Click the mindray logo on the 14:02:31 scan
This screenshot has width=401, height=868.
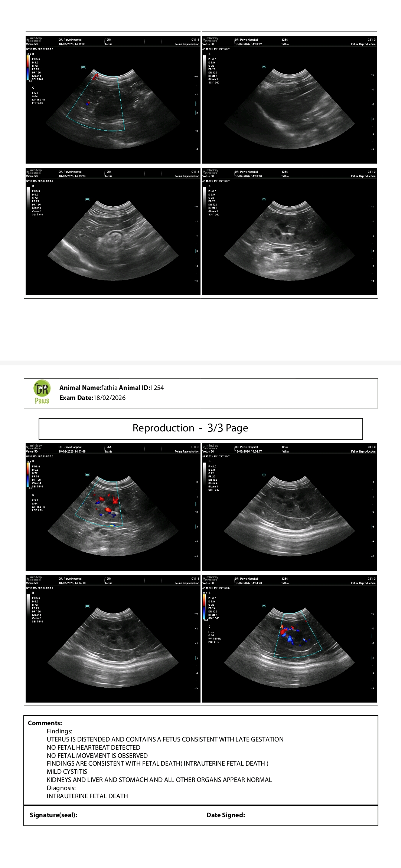coord(34,39)
